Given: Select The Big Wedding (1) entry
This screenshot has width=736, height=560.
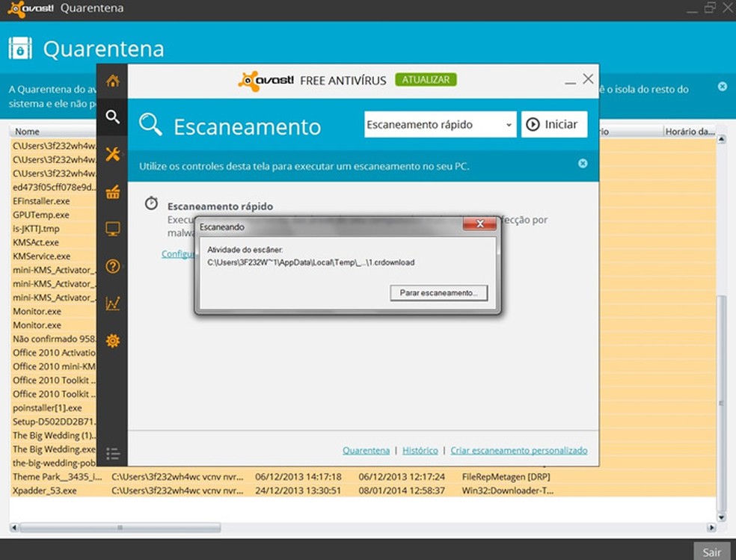Looking at the screenshot, I should (54, 435).
